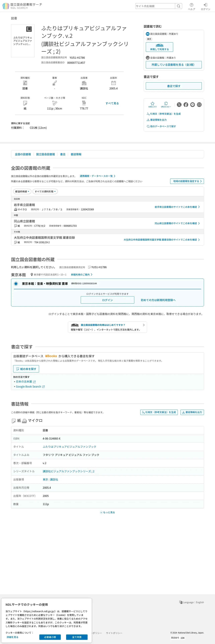Open 地域の図書館を設定する button

(x=187, y=181)
